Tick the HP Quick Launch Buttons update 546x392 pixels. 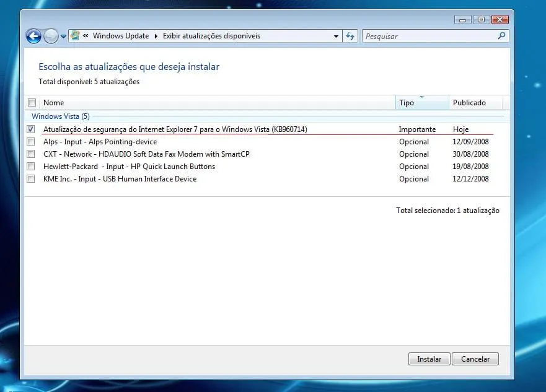pos(31,167)
